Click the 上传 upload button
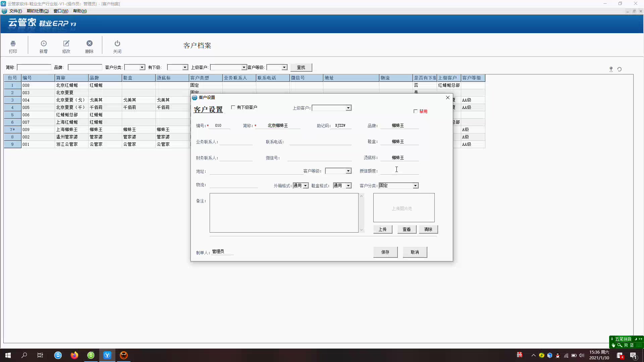644x362 pixels. click(382, 229)
